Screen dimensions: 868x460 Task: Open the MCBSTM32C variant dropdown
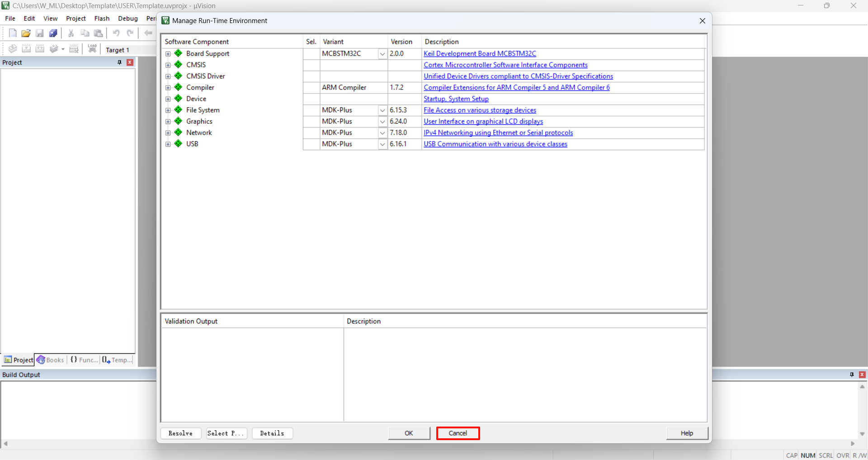pyautogui.click(x=382, y=54)
